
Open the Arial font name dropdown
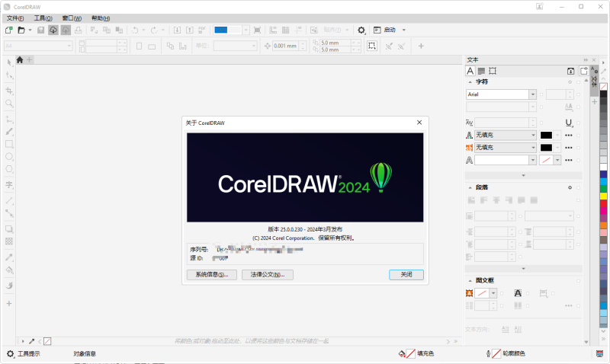(x=532, y=94)
